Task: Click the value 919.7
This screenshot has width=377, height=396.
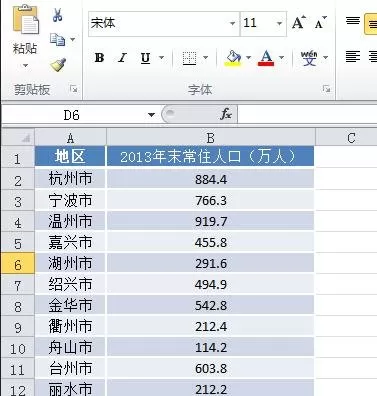Action: [x=211, y=222]
